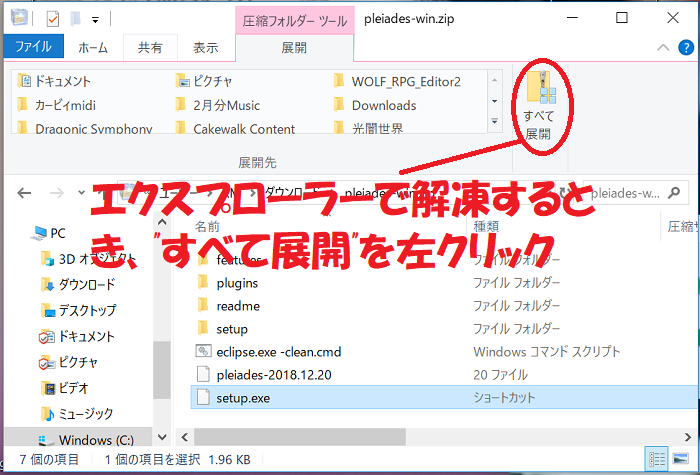This screenshot has height=475, width=700.
Task: Choose Downloads folder as extract destination
Action: coord(375,105)
